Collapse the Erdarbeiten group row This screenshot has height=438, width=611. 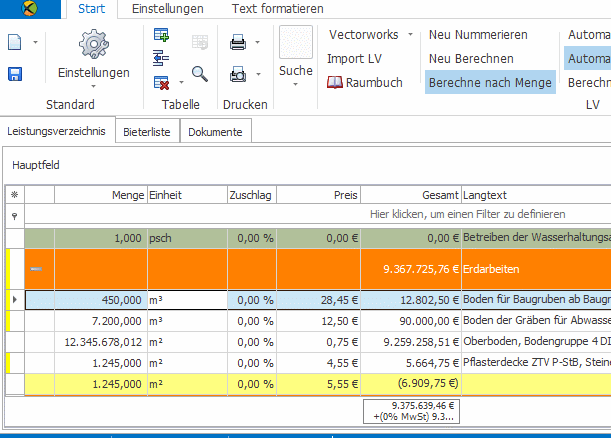pyautogui.click(x=36, y=269)
